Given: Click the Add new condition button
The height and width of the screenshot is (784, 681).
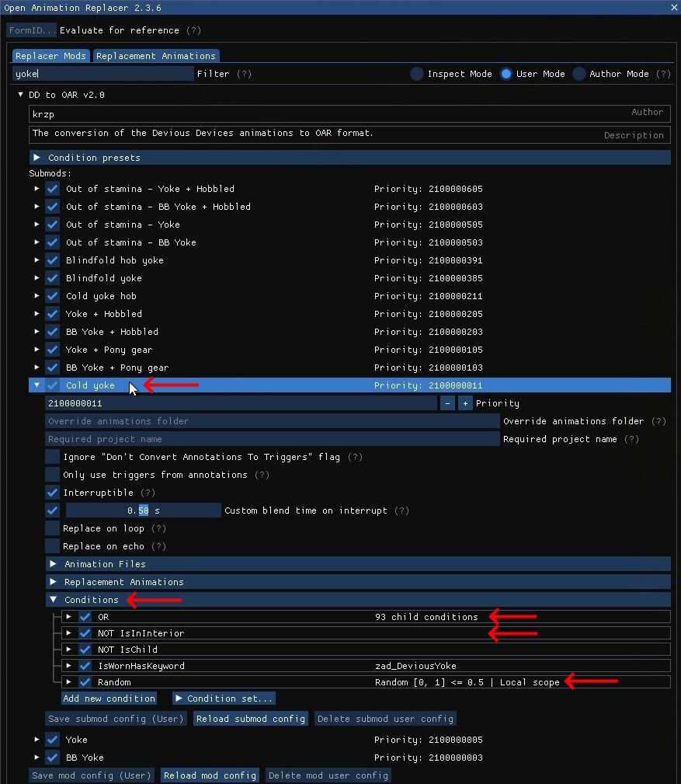Looking at the screenshot, I should coord(109,698).
